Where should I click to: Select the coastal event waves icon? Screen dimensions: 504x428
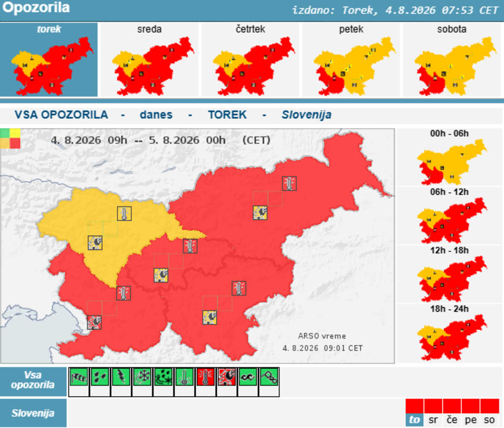[248, 377]
